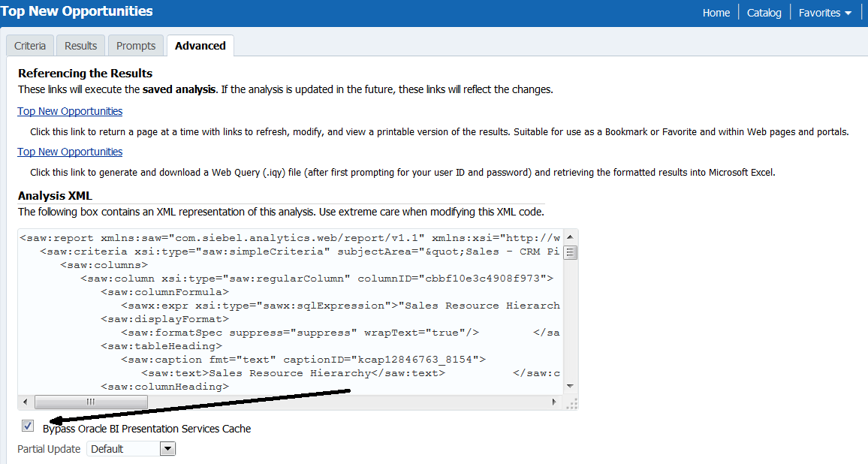Open the Favorites dropdown menu
The width and height of the screenshot is (868, 464).
825,13
